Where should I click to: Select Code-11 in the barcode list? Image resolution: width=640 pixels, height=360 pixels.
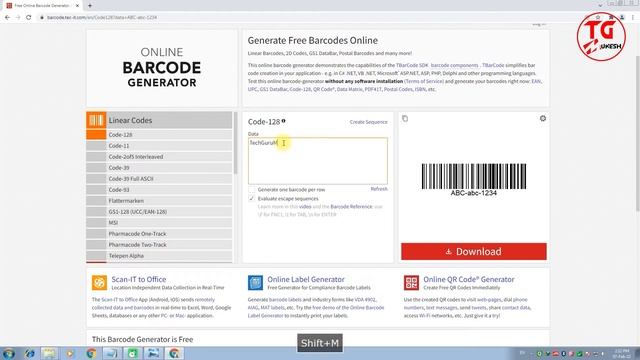pos(159,146)
